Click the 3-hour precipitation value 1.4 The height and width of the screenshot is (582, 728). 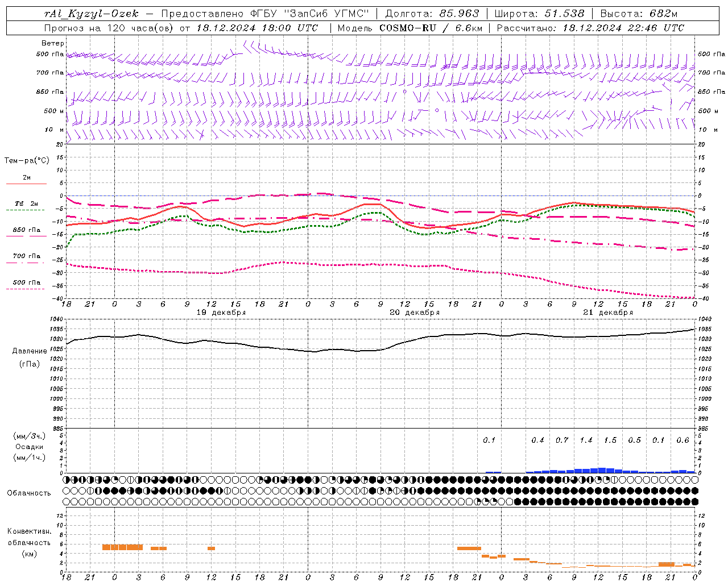point(586,440)
